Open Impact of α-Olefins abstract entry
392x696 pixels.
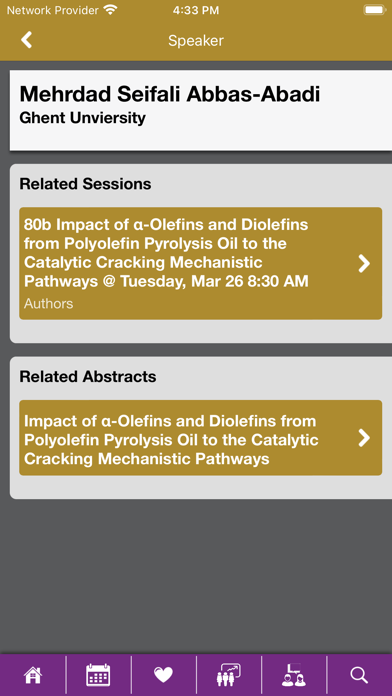200,438
